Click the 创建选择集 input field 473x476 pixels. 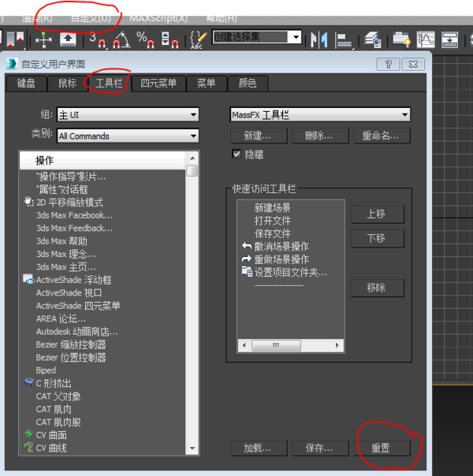(251, 37)
